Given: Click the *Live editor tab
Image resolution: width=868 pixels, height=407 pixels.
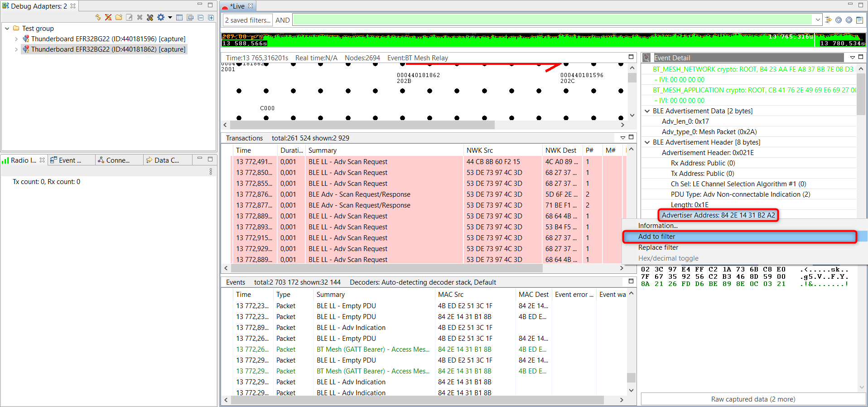Looking at the screenshot, I should (x=237, y=6).
